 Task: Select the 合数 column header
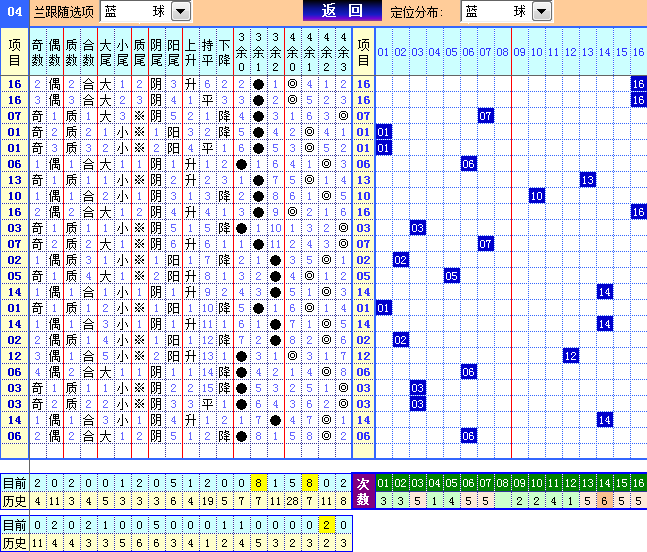click(88, 52)
